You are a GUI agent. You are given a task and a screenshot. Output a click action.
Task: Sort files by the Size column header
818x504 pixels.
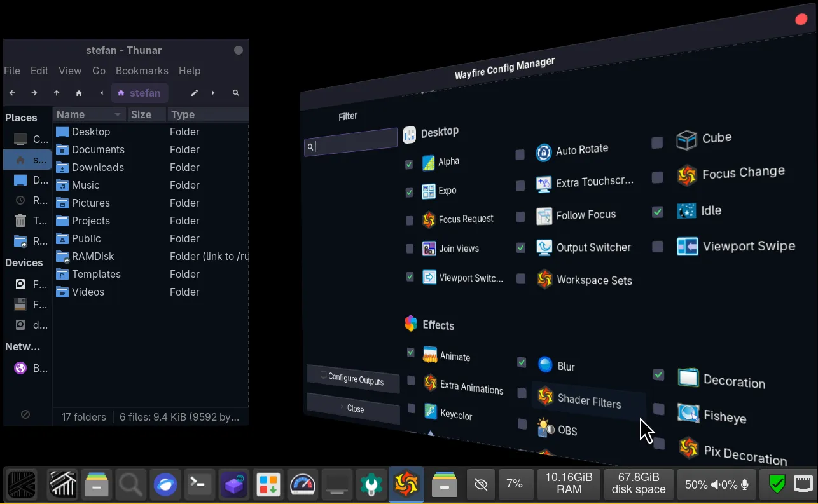tap(146, 115)
